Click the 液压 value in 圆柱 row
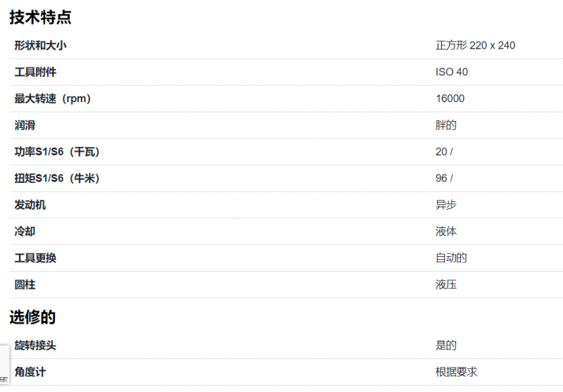 click(446, 284)
